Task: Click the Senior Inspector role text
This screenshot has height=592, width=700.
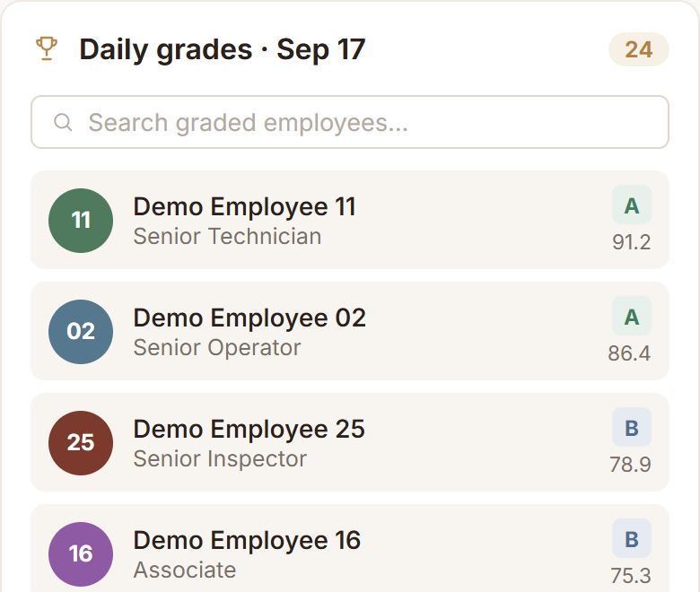Action: tap(220, 458)
